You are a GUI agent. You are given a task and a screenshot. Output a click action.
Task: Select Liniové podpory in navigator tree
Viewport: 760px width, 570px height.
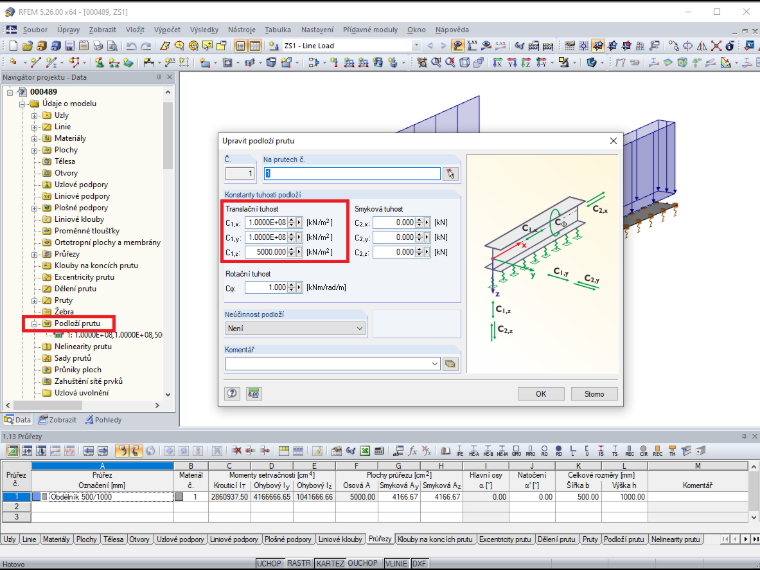click(x=82, y=196)
